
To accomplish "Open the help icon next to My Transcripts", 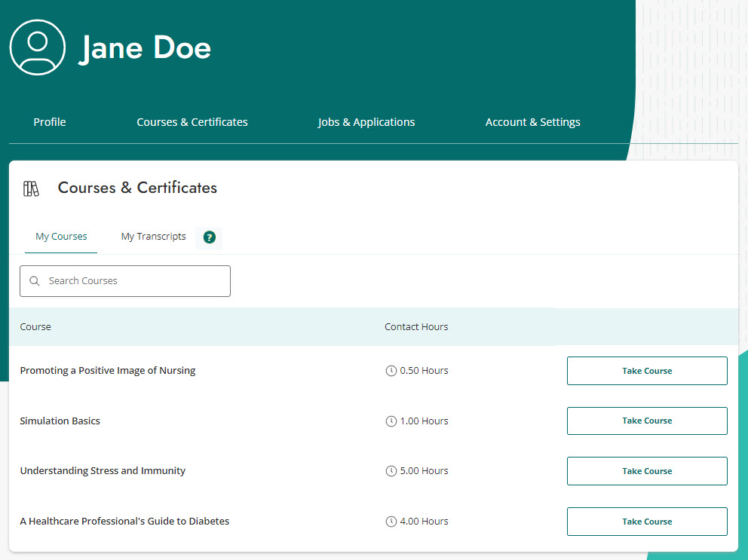I will pos(208,238).
